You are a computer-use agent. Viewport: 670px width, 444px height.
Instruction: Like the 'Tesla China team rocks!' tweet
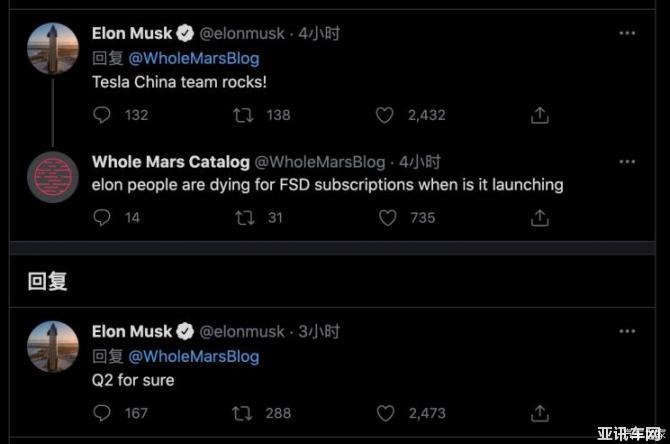[384, 115]
